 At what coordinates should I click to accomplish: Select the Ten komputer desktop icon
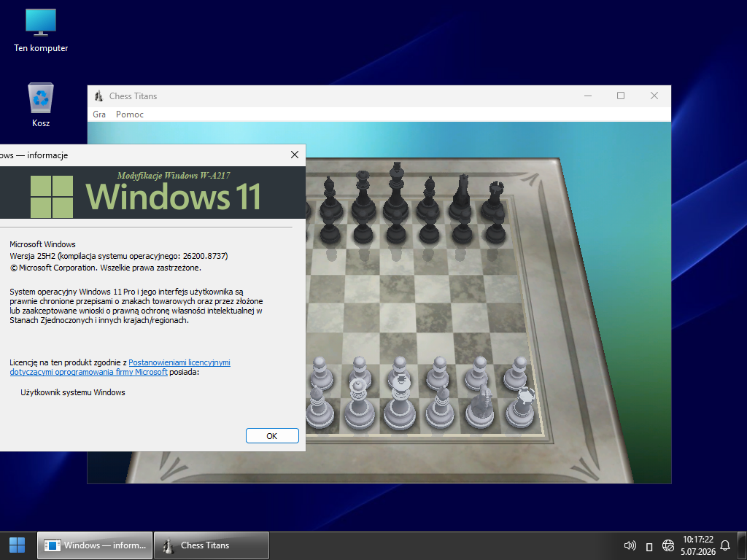click(41, 31)
